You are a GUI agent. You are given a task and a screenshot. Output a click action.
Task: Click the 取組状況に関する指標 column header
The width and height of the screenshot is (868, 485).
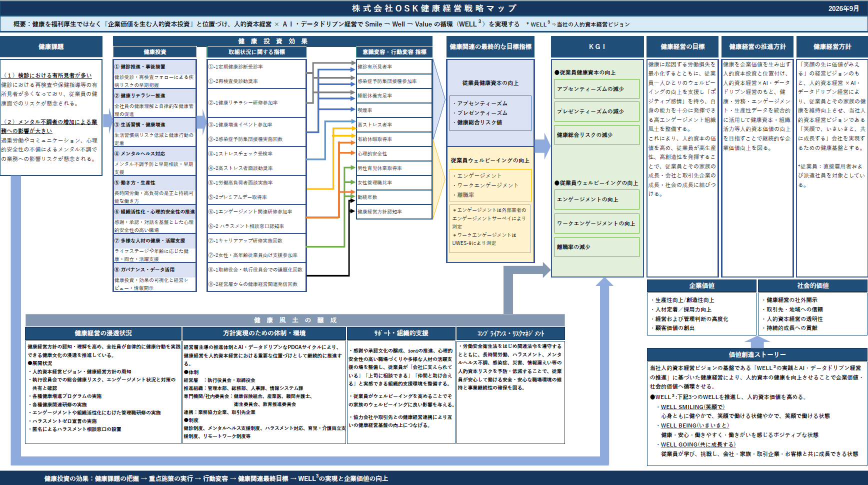(256, 52)
